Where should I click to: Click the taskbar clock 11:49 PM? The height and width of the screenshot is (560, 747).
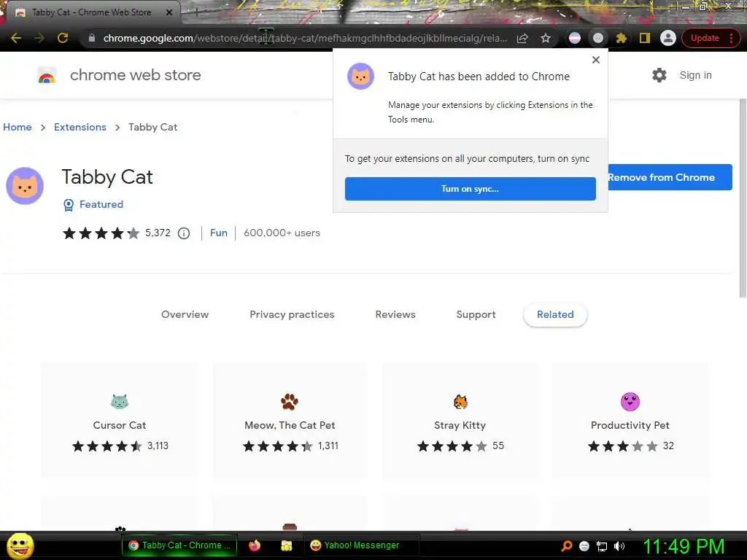(684, 546)
